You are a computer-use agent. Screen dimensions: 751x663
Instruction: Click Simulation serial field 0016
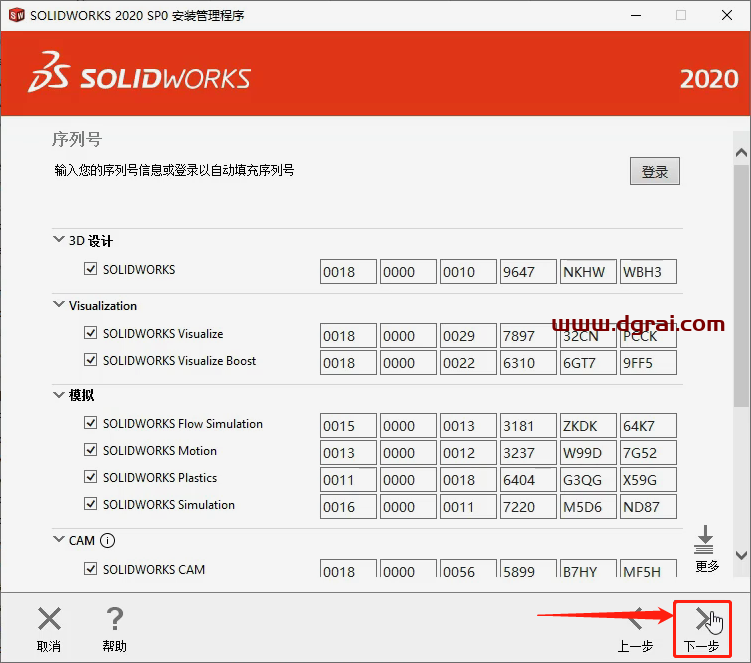(x=348, y=507)
